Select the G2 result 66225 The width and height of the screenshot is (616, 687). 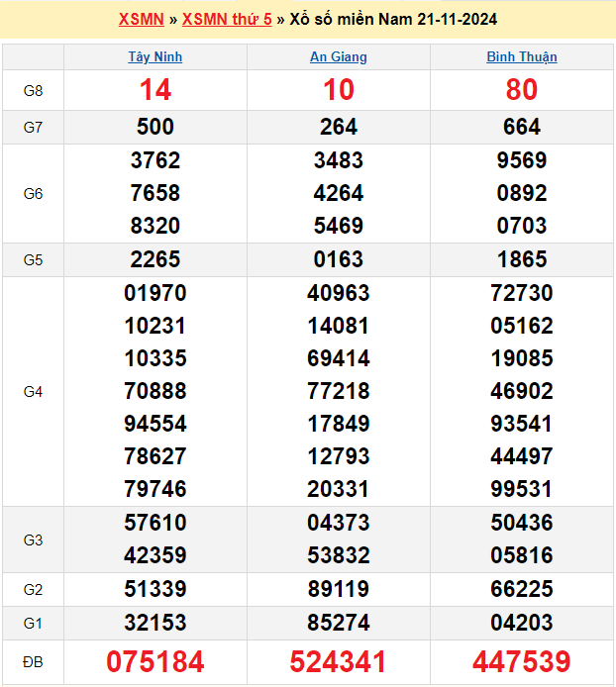pyautogui.click(x=522, y=589)
